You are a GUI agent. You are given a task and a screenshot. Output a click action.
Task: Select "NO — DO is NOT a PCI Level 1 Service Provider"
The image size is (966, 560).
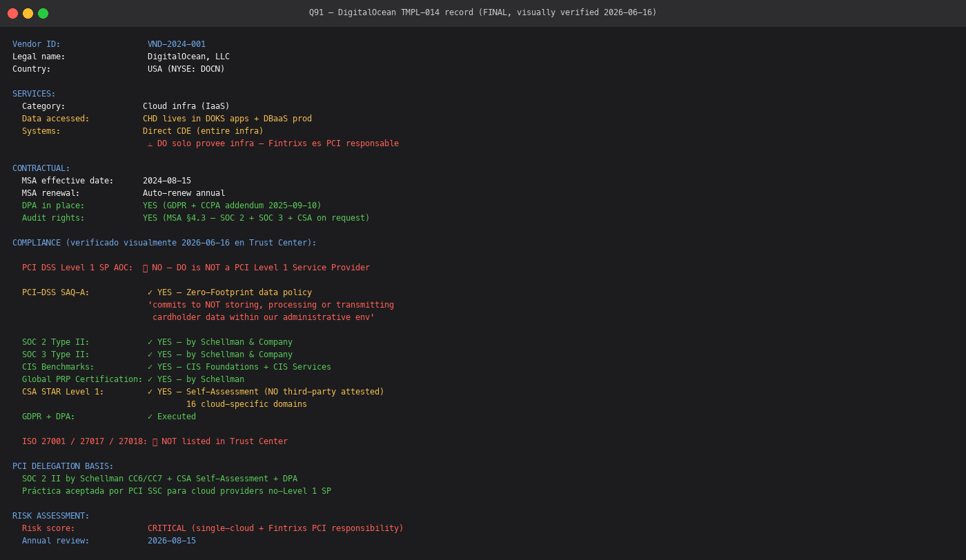(261, 268)
